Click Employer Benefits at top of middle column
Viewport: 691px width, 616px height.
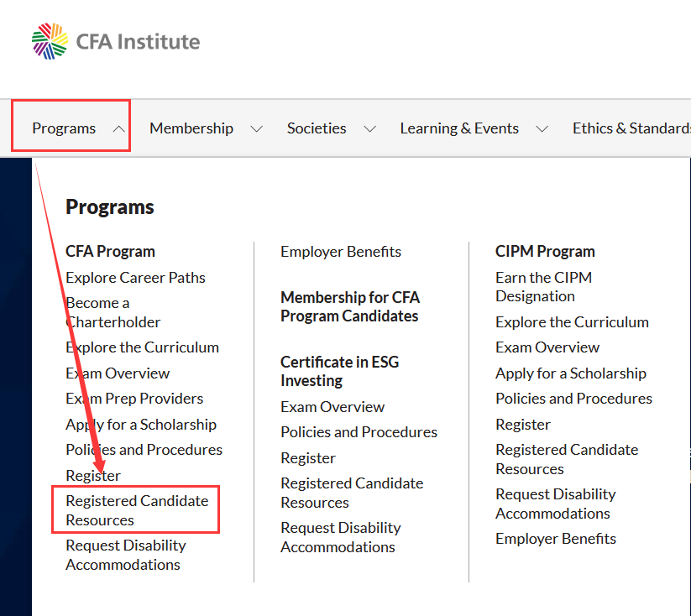click(341, 252)
